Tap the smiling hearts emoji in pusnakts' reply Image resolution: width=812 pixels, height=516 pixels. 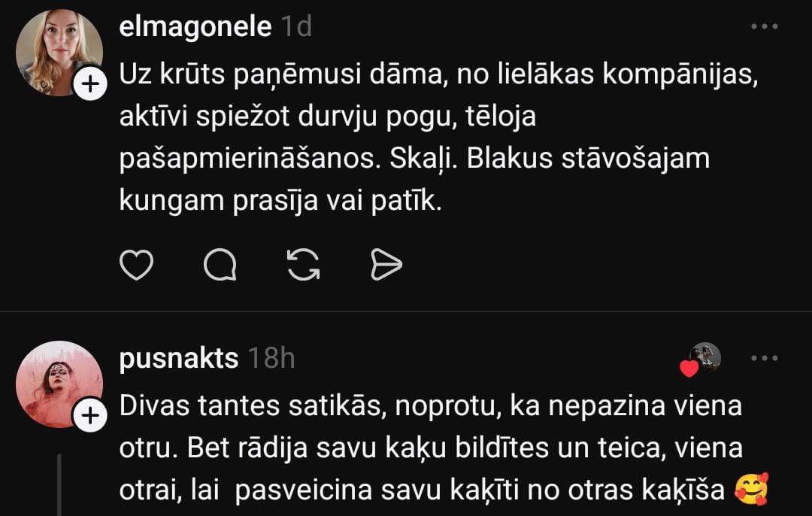[x=751, y=490]
